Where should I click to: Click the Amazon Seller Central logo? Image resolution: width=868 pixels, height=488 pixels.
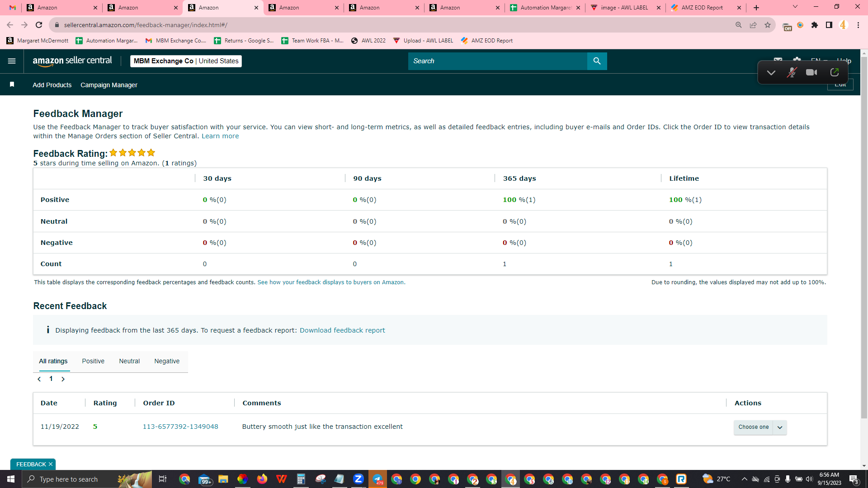point(72,61)
